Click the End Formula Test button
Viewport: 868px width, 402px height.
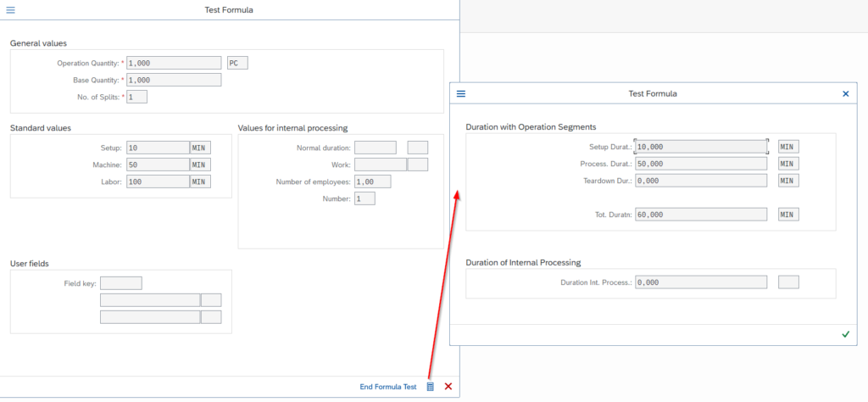pos(387,387)
